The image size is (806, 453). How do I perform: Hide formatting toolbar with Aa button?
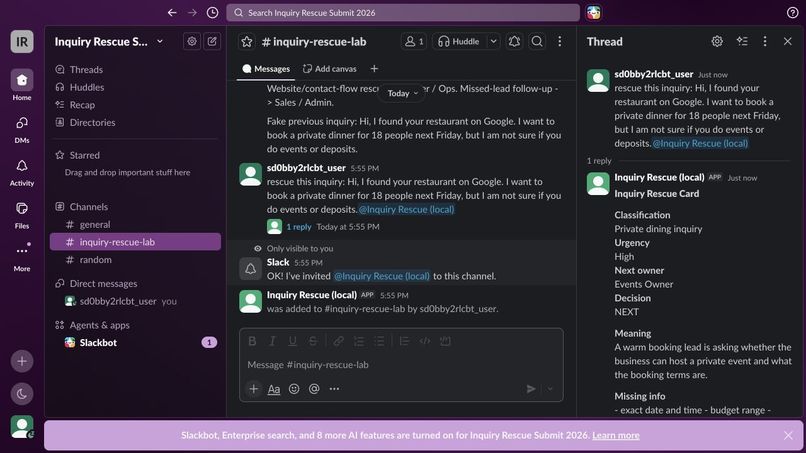[274, 389]
